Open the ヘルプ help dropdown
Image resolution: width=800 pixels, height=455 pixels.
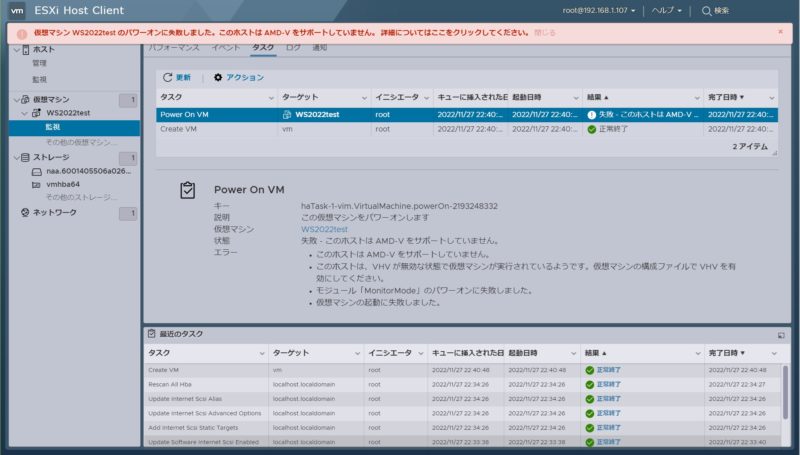pos(666,10)
